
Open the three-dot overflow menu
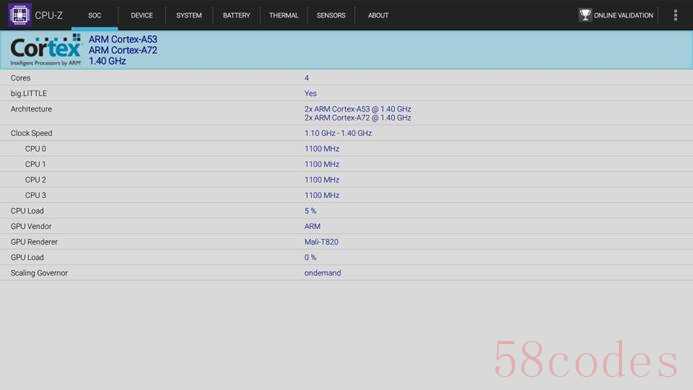tap(675, 15)
